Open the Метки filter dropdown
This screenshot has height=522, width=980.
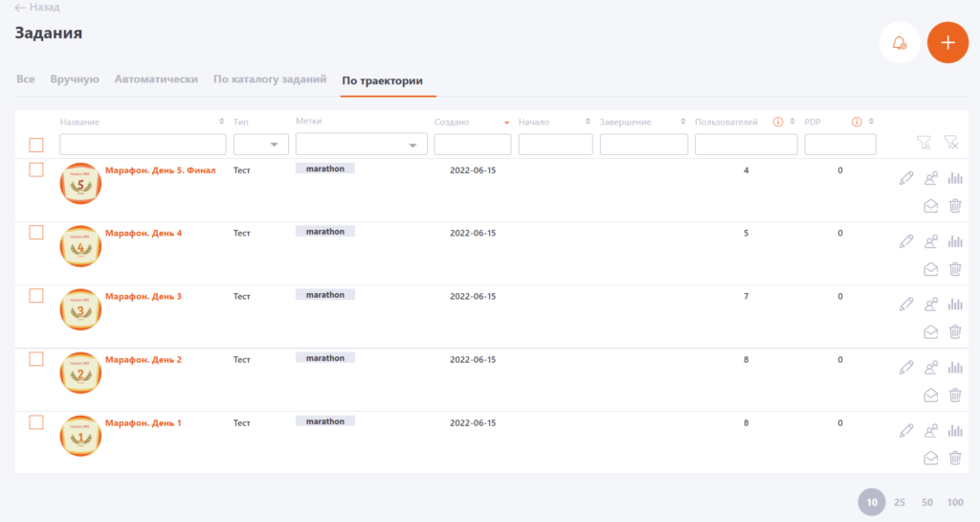tap(361, 145)
